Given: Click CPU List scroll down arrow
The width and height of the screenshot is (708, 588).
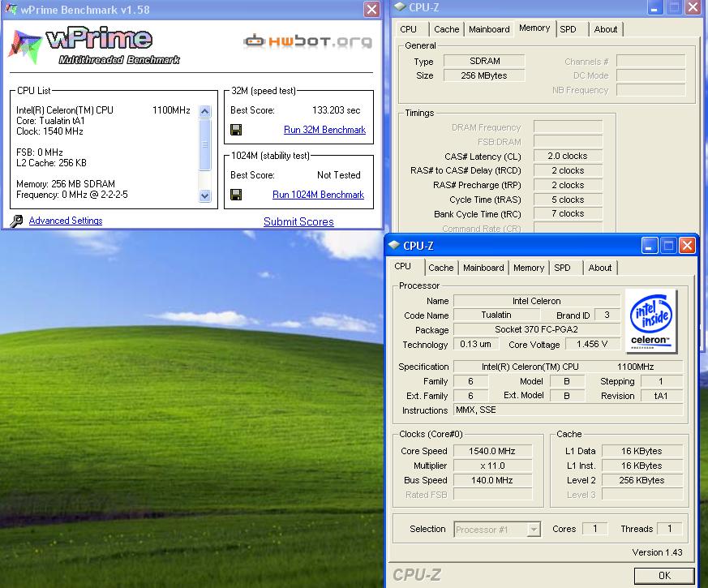Looking at the screenshot, I should 205,195.
